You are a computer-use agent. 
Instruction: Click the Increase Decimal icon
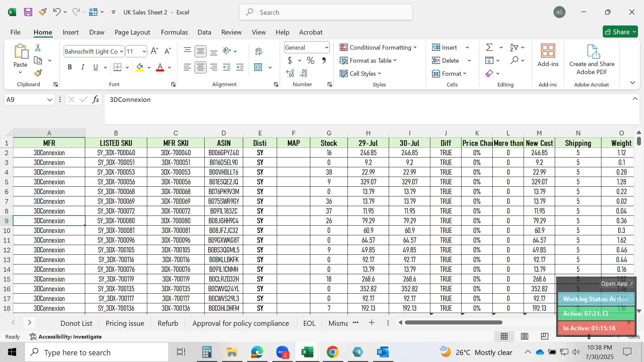[290, 73]
